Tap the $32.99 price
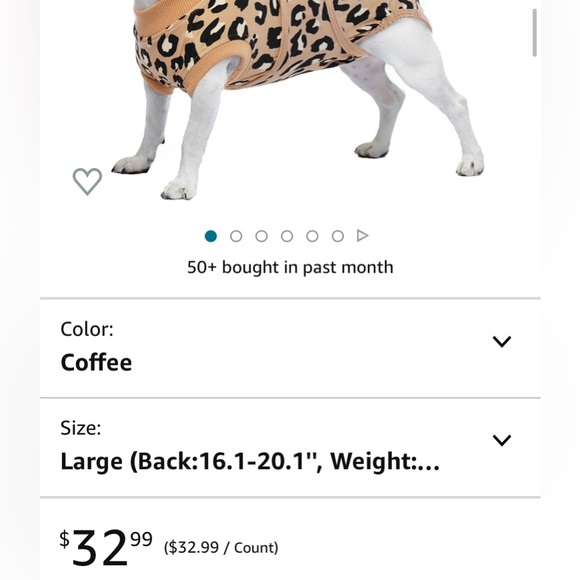Screen dimensions: 580x580 (x=106, y=547)
